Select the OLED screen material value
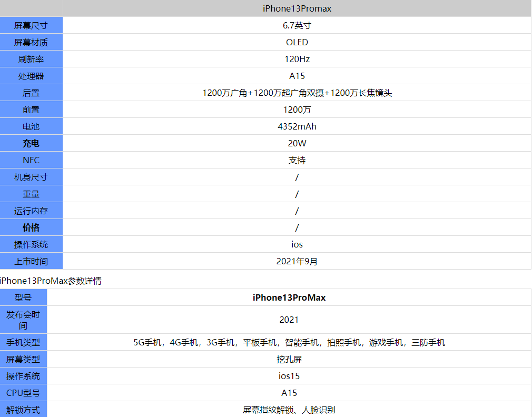The width and height of the screenshot is (532, 417). (x=297, y=42)
